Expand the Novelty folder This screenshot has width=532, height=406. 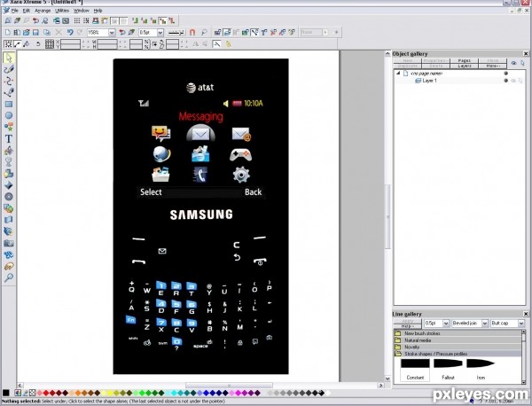[x=397, y=347]
